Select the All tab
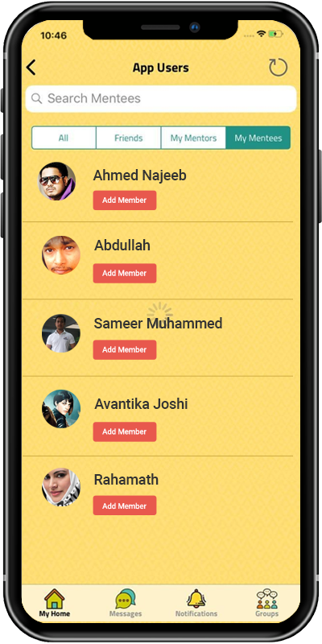Image resolution: width=322 pixels, height=644 pixels. pyautogui.click(x=64, y=138)
